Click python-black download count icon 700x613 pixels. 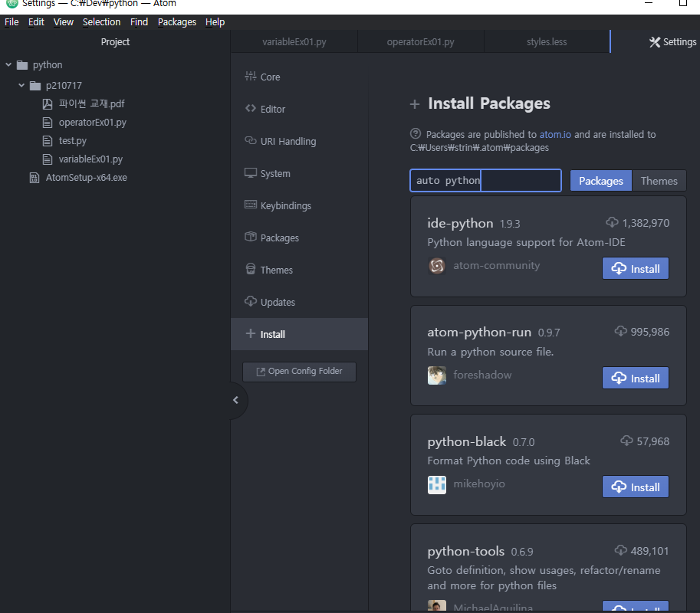click(626, 441)
